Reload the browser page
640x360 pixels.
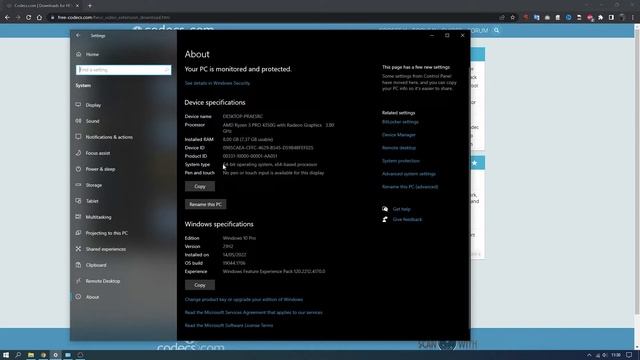[x=29, y=18]
